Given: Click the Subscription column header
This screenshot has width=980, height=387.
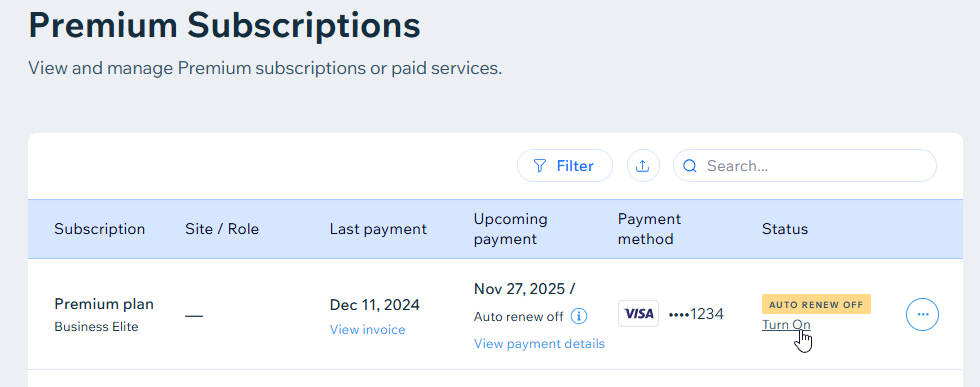Looking at the screenshot, I should click(99, 229).
